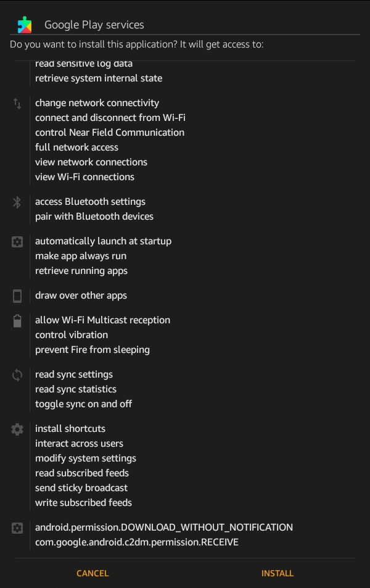Click the gear icon beside DOWNLOAD_WITHOUT_NOTIFICATION
This screenshot has height=588, width=370.
pos(17,528)
